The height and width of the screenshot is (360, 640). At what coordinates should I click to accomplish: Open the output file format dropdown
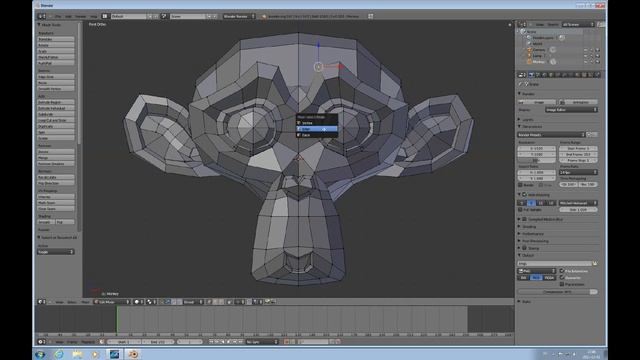(537, 271)
